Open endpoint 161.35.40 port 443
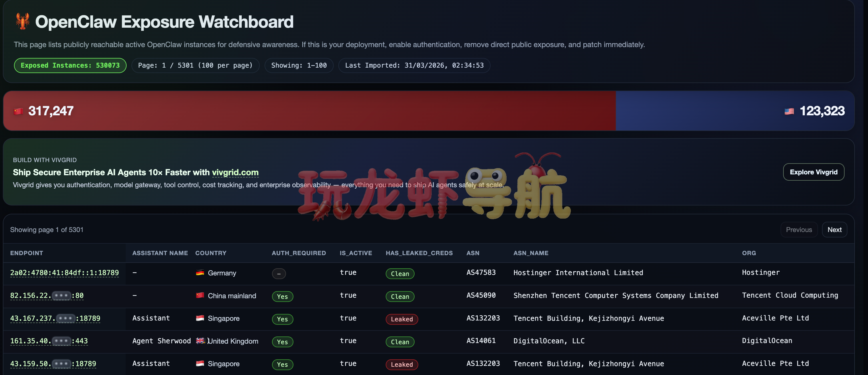The height and width of the screenshot is (375, 868). 49,341
